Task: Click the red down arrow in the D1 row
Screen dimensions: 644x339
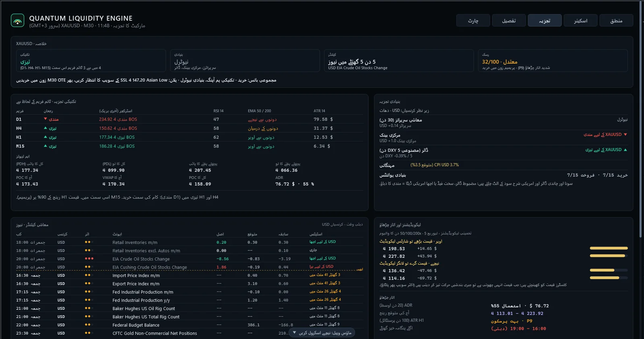Action: tap(45, 119)
